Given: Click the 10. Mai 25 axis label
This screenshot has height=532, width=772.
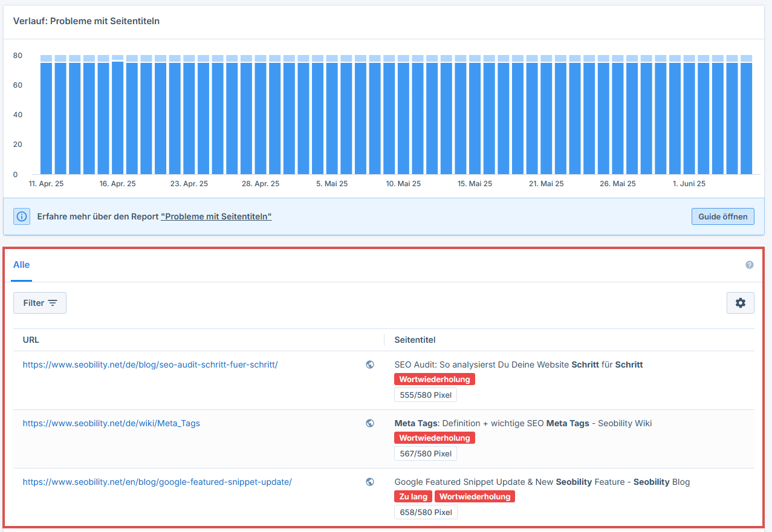Looking at the screenshot, I should tap(403, 183).
